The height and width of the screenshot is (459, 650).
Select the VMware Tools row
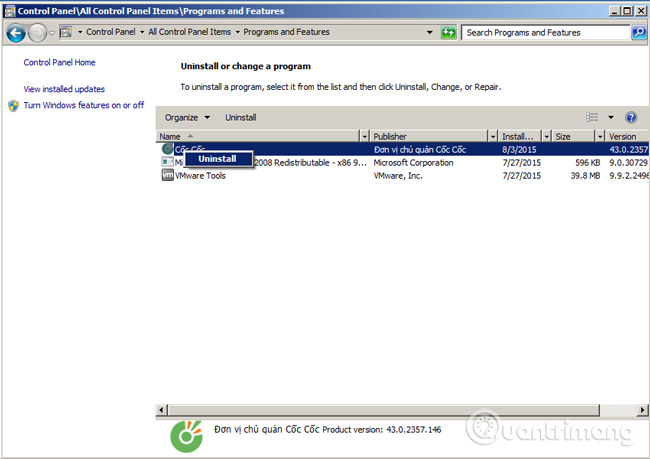click(x=403, y=175)
